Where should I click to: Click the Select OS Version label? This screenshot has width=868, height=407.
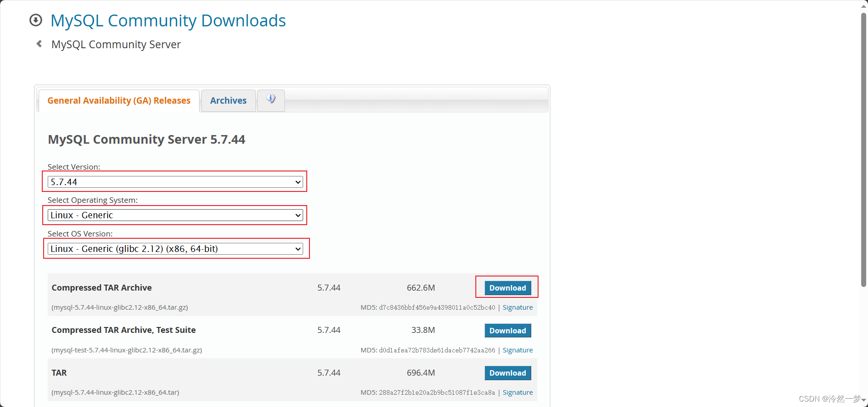pyautogui.click(x=80, y=234)
